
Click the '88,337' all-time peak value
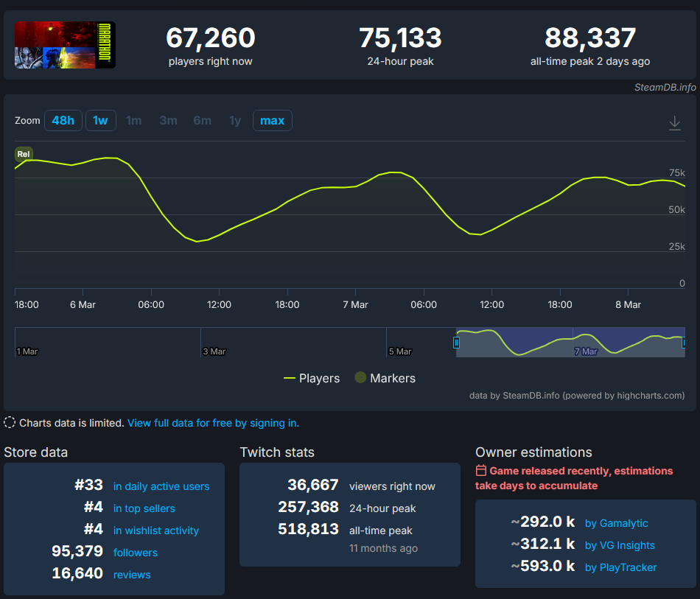pos(589,38)
